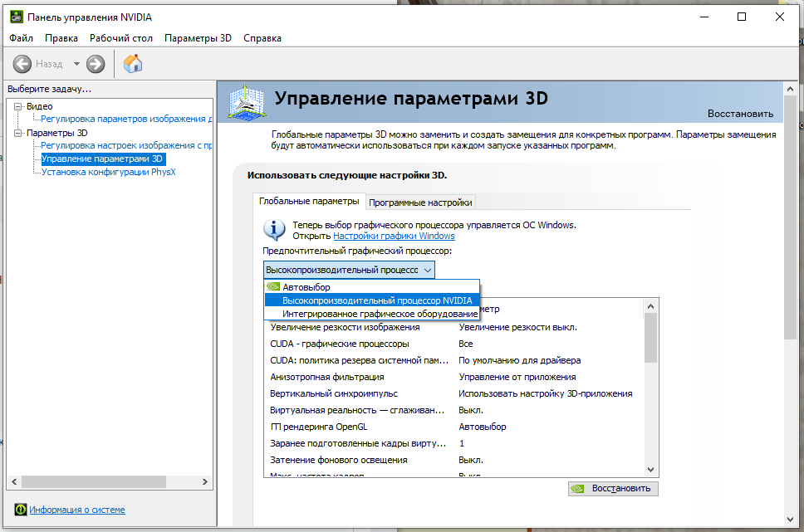The image size is (804, 532).
Task: Switch to Программные настройки tab
Action: 420,203
